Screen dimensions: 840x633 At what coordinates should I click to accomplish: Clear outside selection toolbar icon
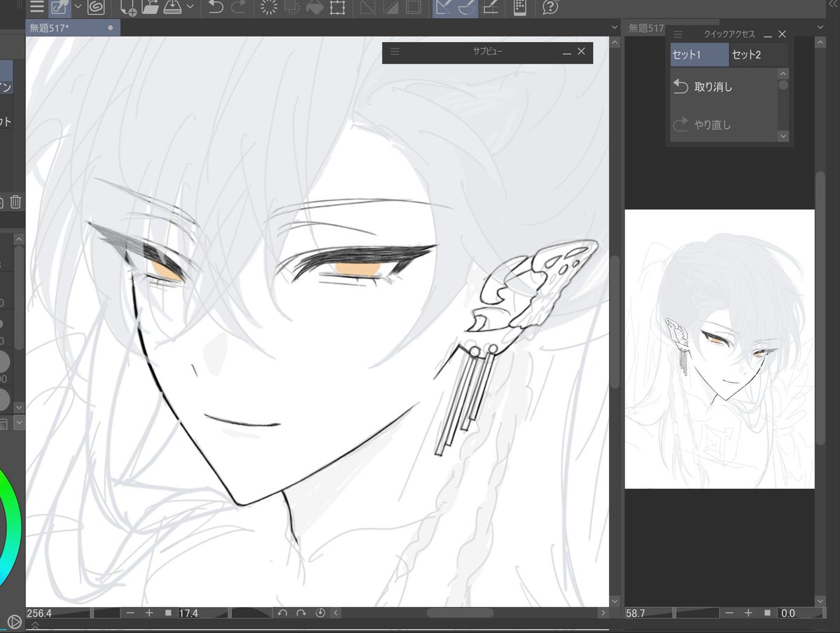click(x=293, y=8)
